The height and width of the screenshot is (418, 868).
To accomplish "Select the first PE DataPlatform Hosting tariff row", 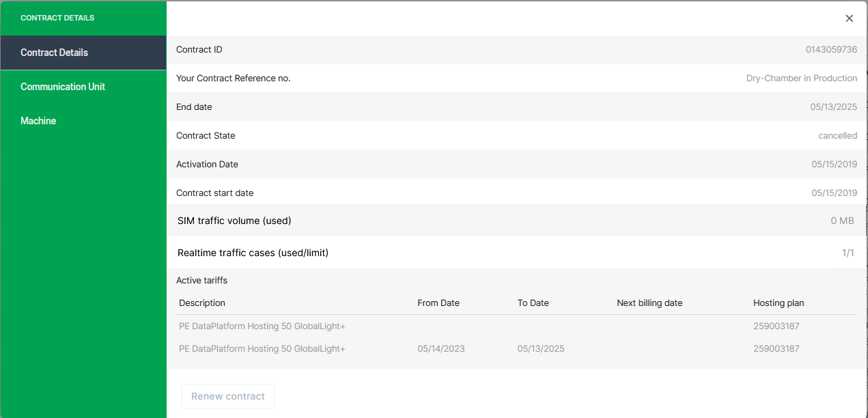I will tap(262, 326).
